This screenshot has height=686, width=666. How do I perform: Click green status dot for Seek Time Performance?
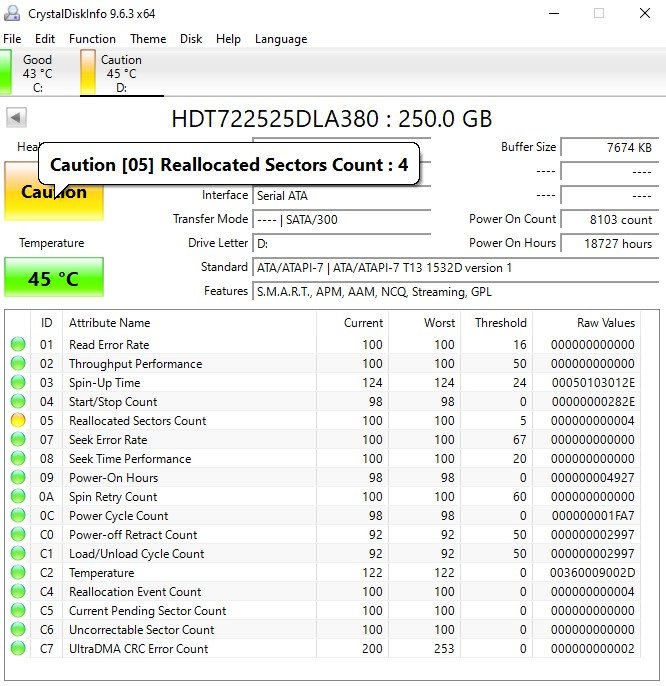18,458
